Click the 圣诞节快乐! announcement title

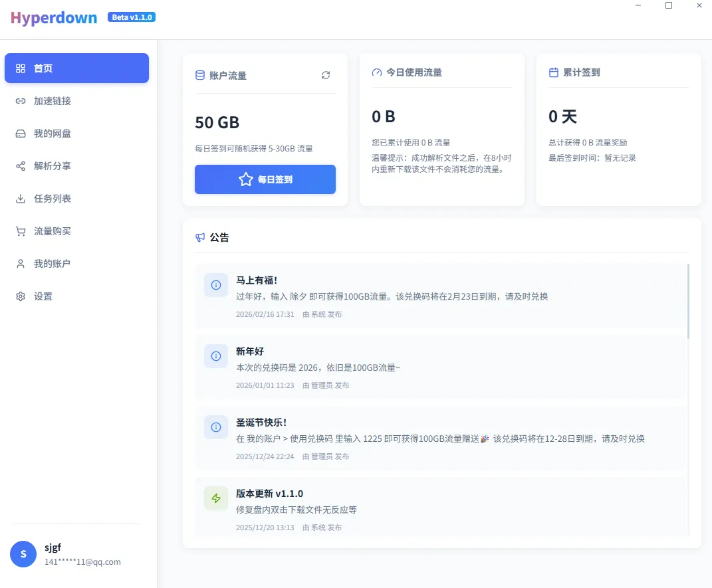261,423
